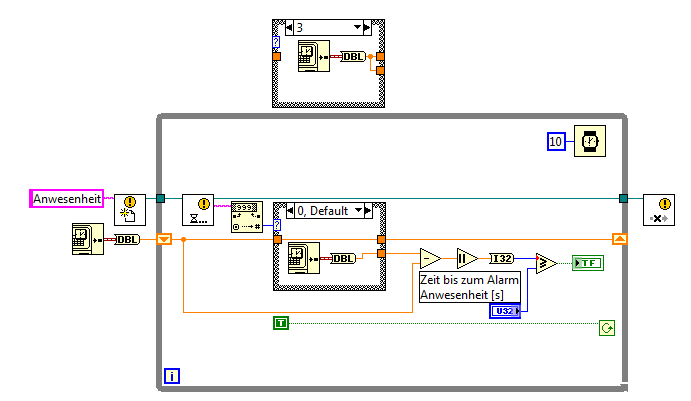Select the Create Notifier function icon
The height and width of the screenshot is (401, 691).
click(x=130, y=210)
